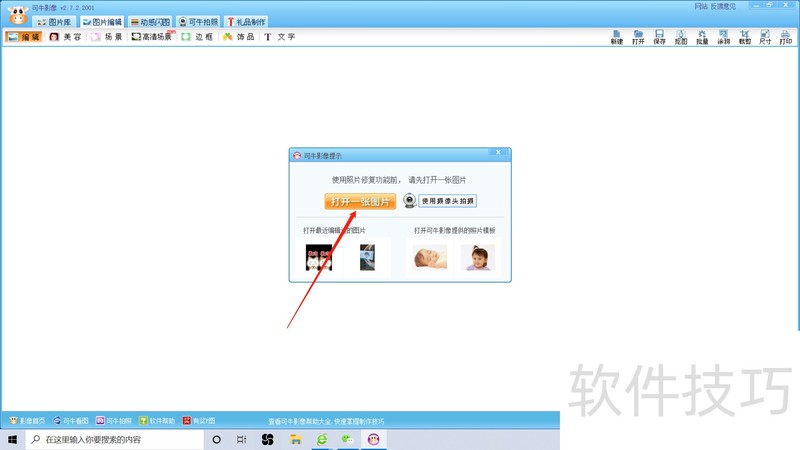Viewport: 800px width, 450px height.
Task: Click the 软件帮助 help link
Action: tap(157, 421)
